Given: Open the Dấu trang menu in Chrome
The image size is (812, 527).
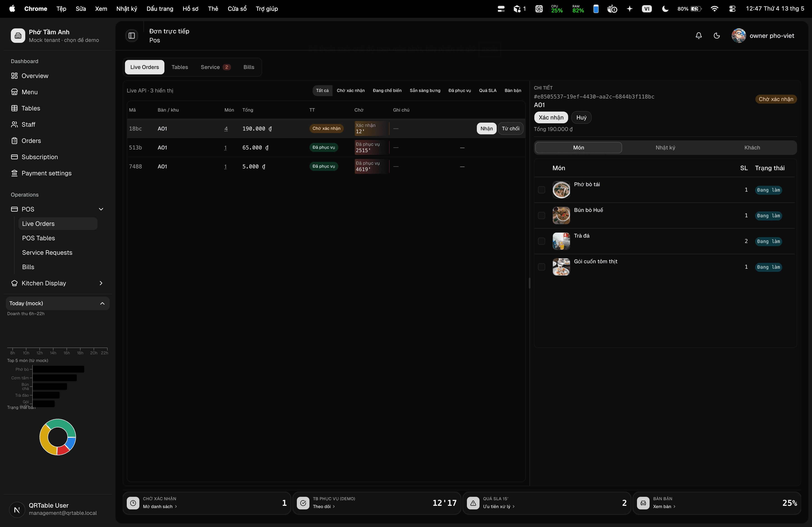Looking at the screenshot, I should (x=160, y=9).
